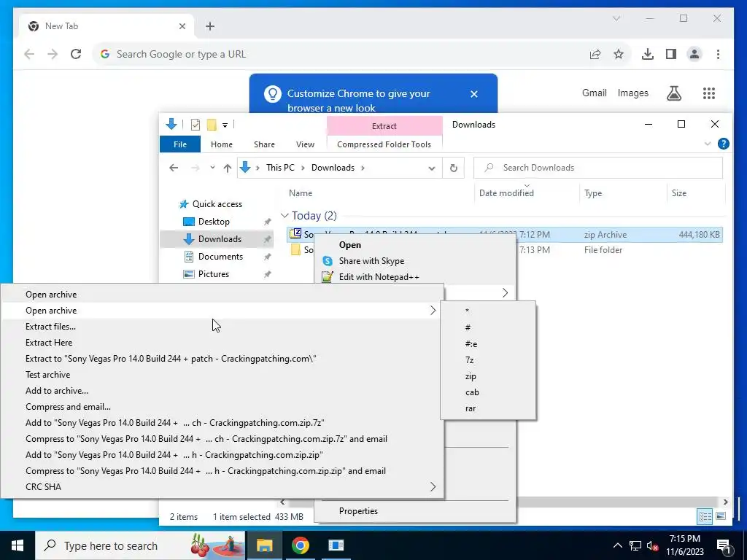Open archive as zip format
The width and height of the screenshot is (747, 560).
pos(488,376)
